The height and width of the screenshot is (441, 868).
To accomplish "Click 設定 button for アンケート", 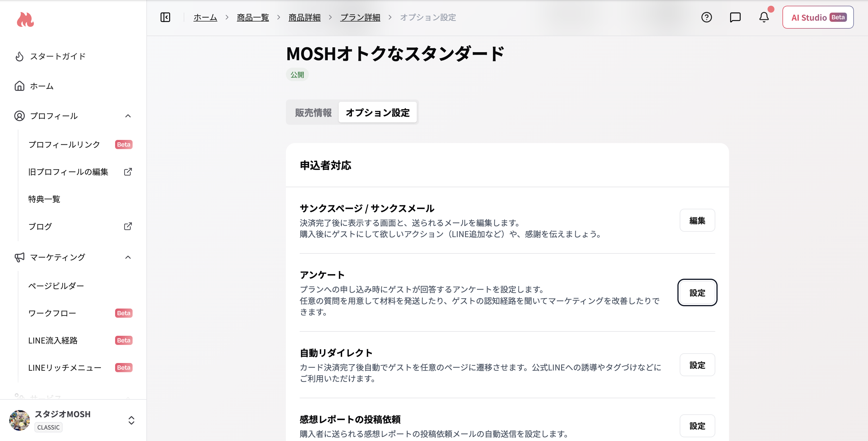I will 697,292.
